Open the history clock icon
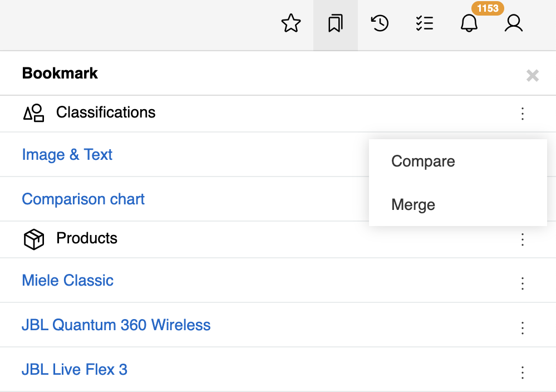 click(380, 24)
